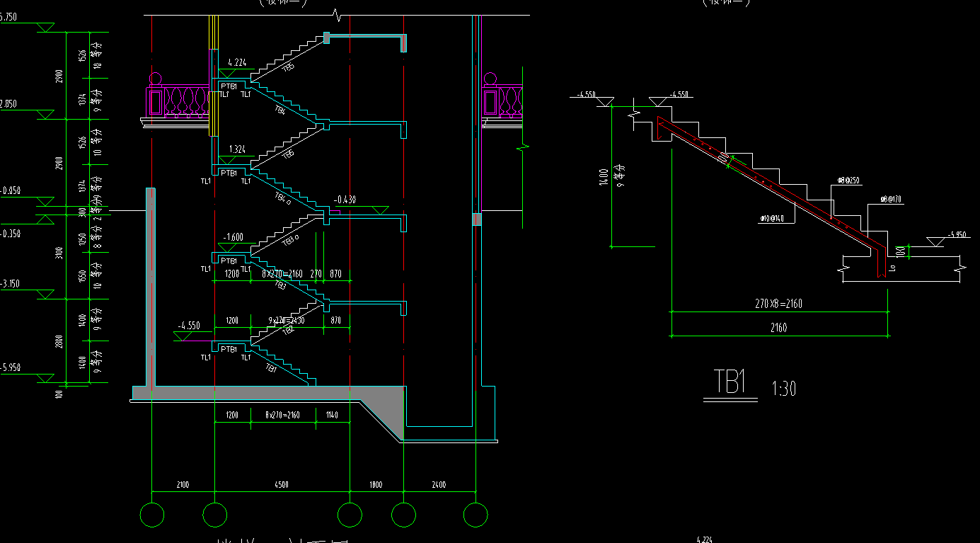This screenshot has height=543, width=980.
Task: Select the PTB1 label under the -1.600 elevation
Action: pyautogui.click(x=229, y=261)
